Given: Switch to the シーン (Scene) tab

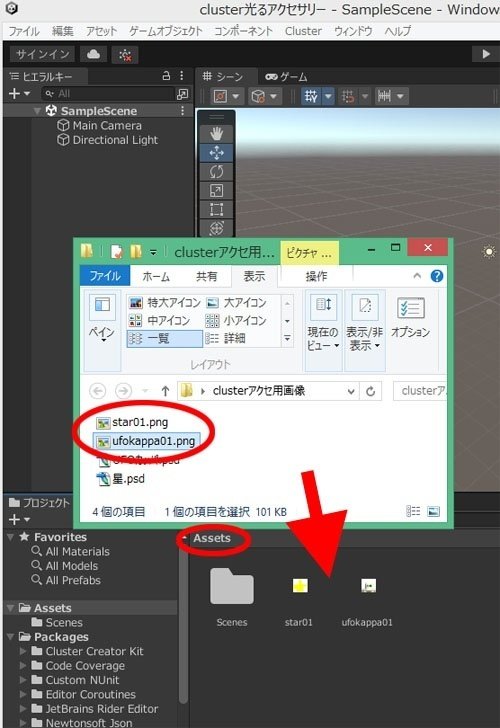Looking at the screenshot, I should pyautogui.click(x=223, y=77).
